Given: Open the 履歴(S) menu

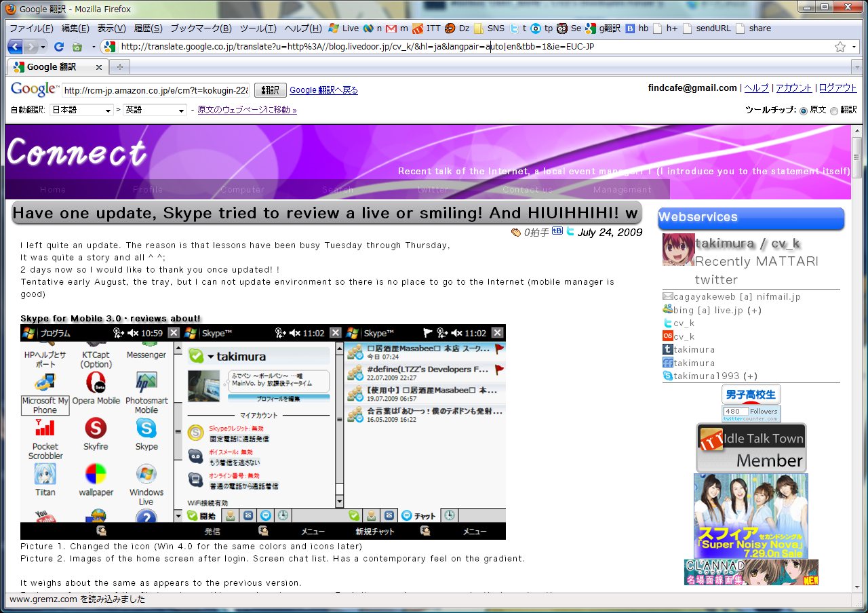Looking at the screenshot, I should tap(148, 28).
